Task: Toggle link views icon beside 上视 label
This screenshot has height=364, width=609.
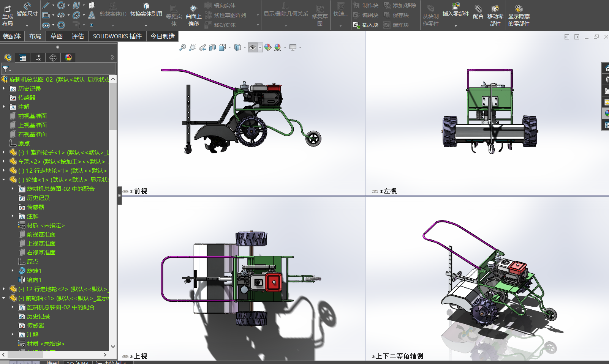Action: pos(125,357)
